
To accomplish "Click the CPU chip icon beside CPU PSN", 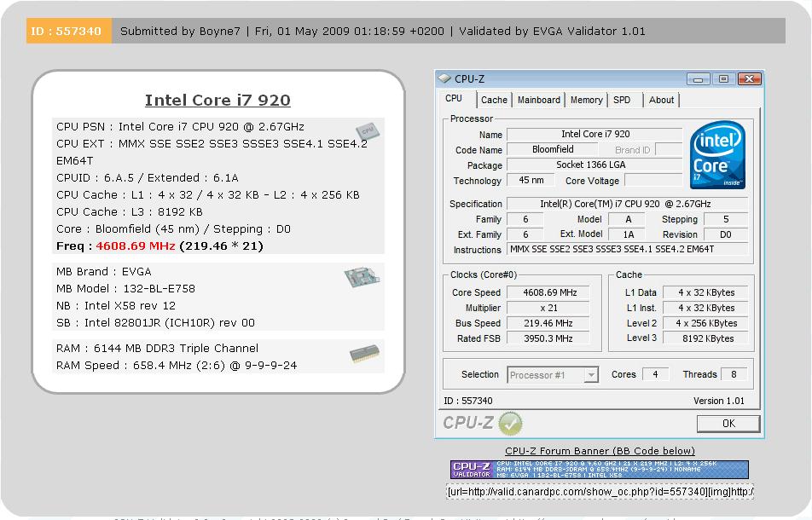I will pyautogui.click(x=367, y=131).
